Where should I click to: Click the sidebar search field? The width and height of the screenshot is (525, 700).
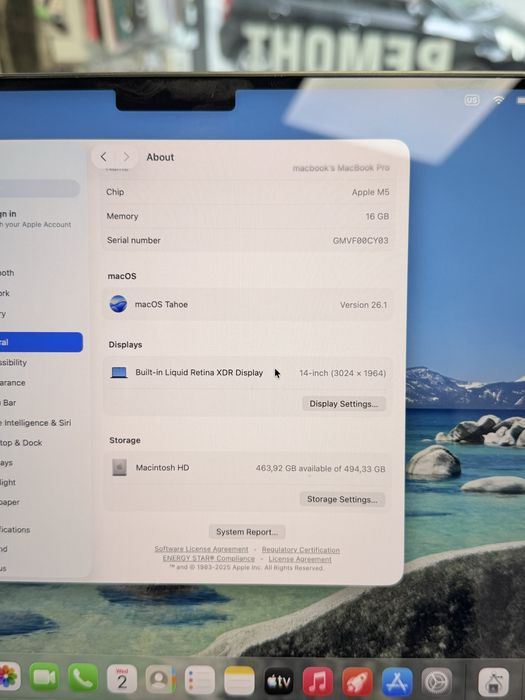coord(39,188)
